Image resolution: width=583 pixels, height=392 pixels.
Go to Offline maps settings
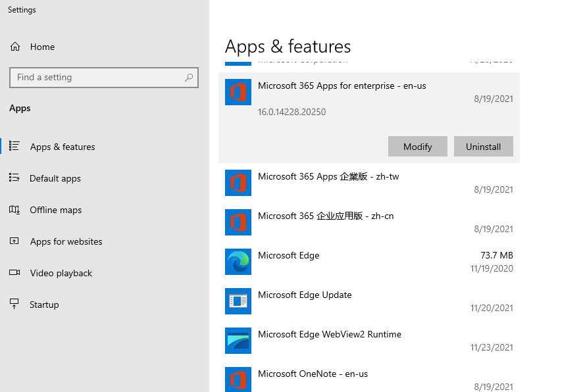[x=105, y=210]
